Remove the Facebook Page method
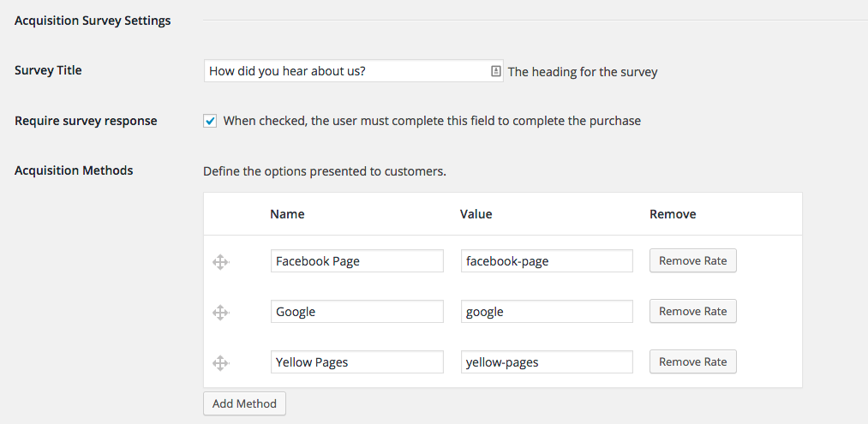Image resolution: width=868 pixels, height=424 pixels. click(x=692, y=261)
